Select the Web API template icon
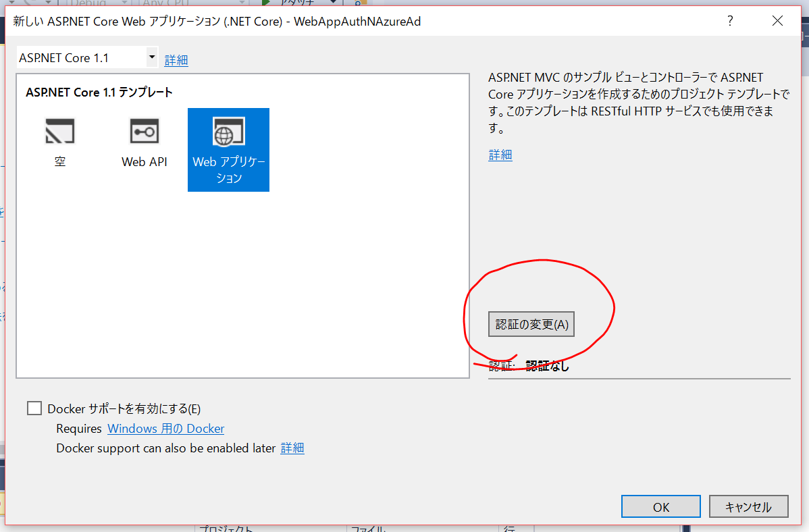The image size is (809, 532). [144, 140]
